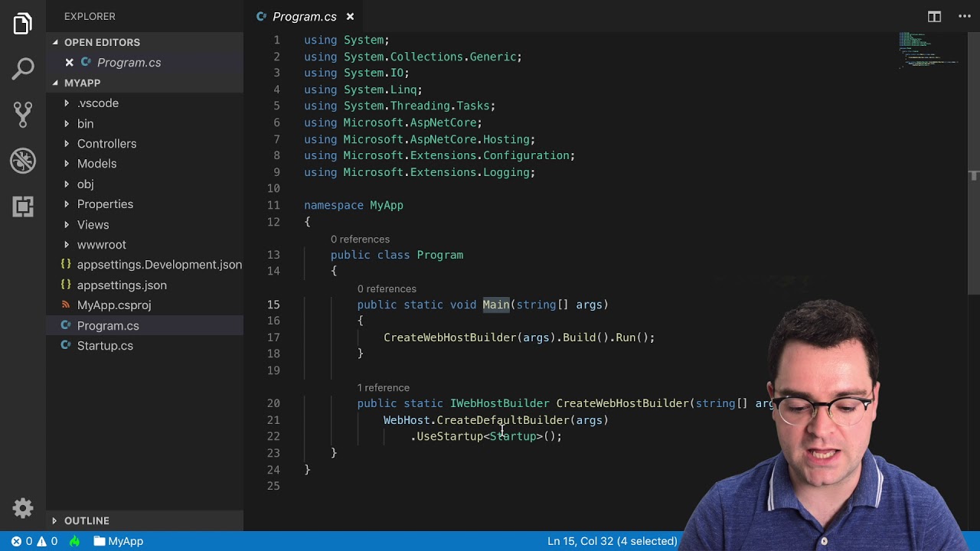Select MyApp project in status bar
The image size is (980, 551).
click(x=118, y=541)
